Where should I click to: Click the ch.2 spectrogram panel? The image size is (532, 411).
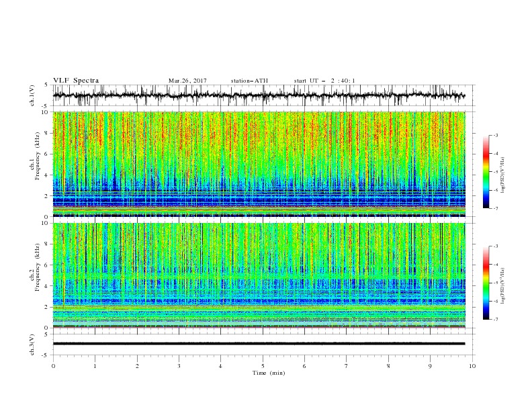pyautogui.click(x=259, y=275)
